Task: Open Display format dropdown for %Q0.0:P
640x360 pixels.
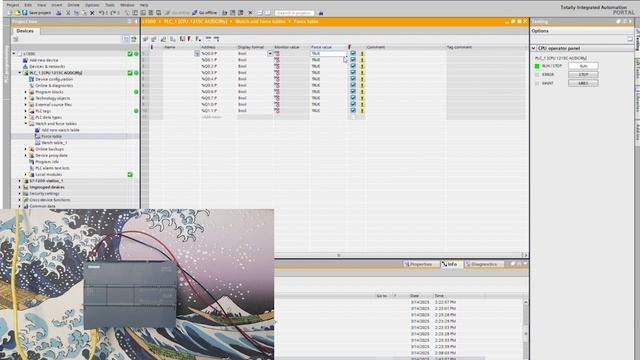Action: tap(270, 53)
